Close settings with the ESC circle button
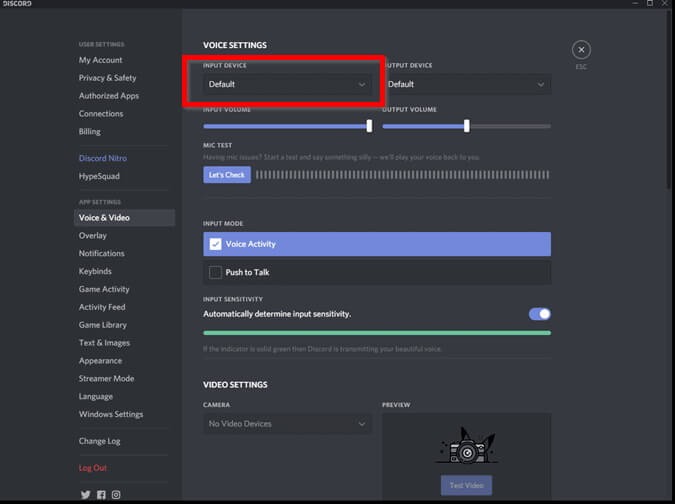 click(x=581, y=50)
